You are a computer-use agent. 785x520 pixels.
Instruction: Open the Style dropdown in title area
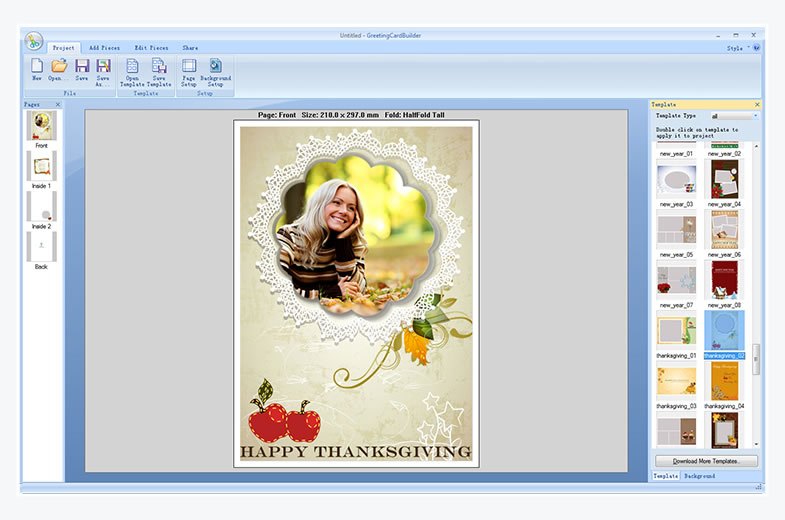point(737,47)
